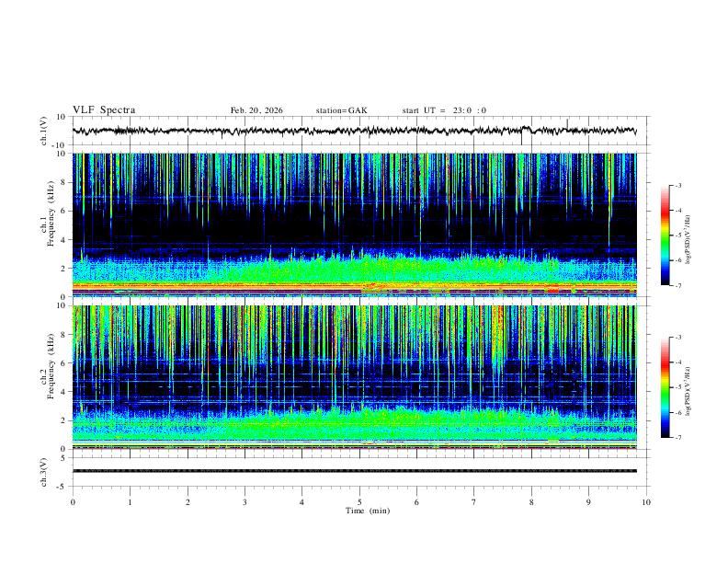Image resolution: width=728 pixels, height=563 pixels.
Task: Click the "-7" tick on ch.1 colorbar
Action: (x=677, y=285)
